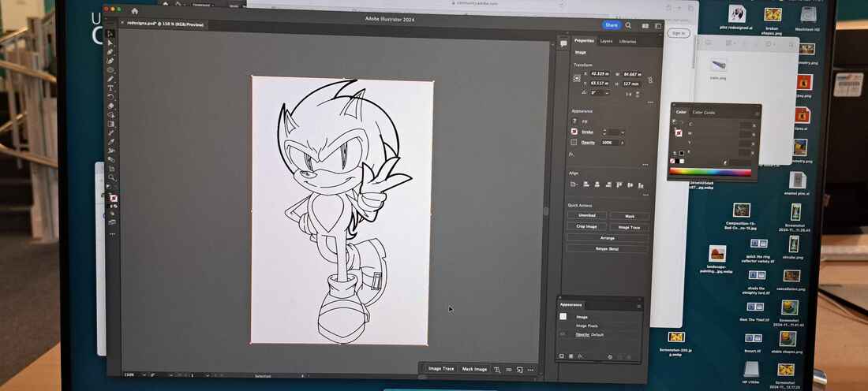The height and width of the screenshot is (391, 868).
Task: Click the Sign in button in browser window
Action: click(x=678, y=34)
